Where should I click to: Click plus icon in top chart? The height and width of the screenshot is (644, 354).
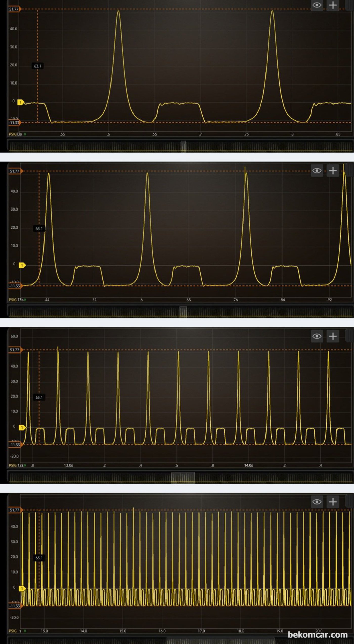(333, 5)
